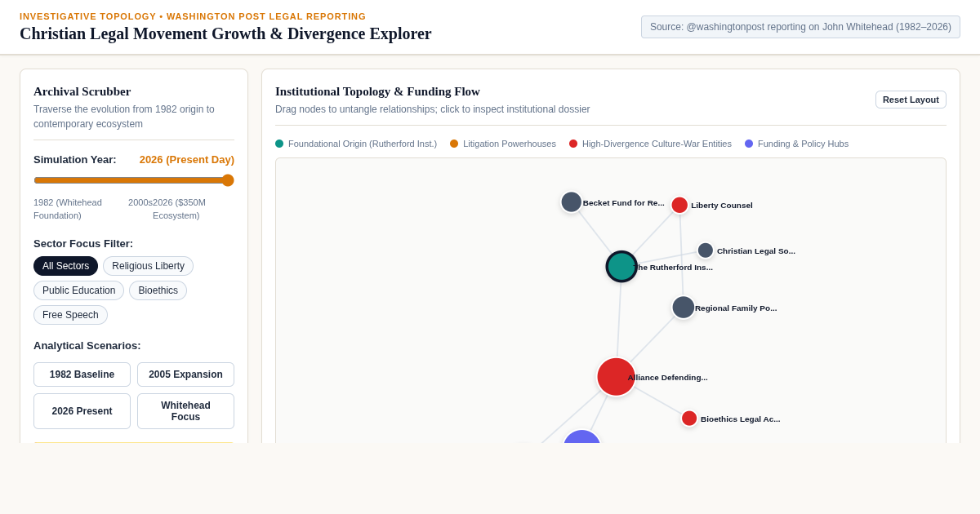Open the Christian Legal Society node
The width and height of the screenshot is (980, 514).
click(706, 250)
